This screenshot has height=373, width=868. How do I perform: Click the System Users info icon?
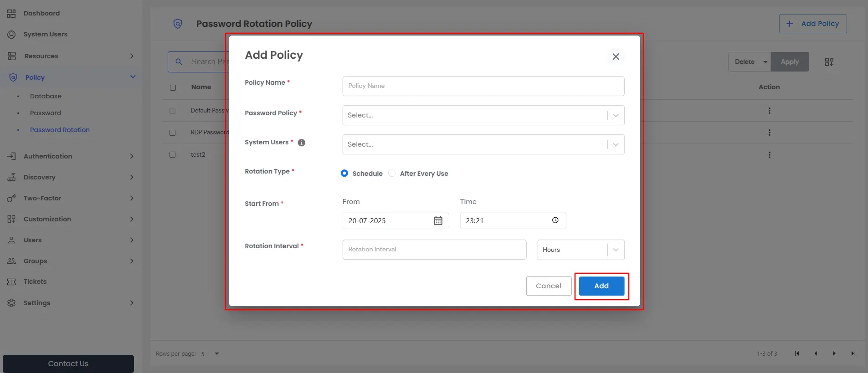[302, 143]
